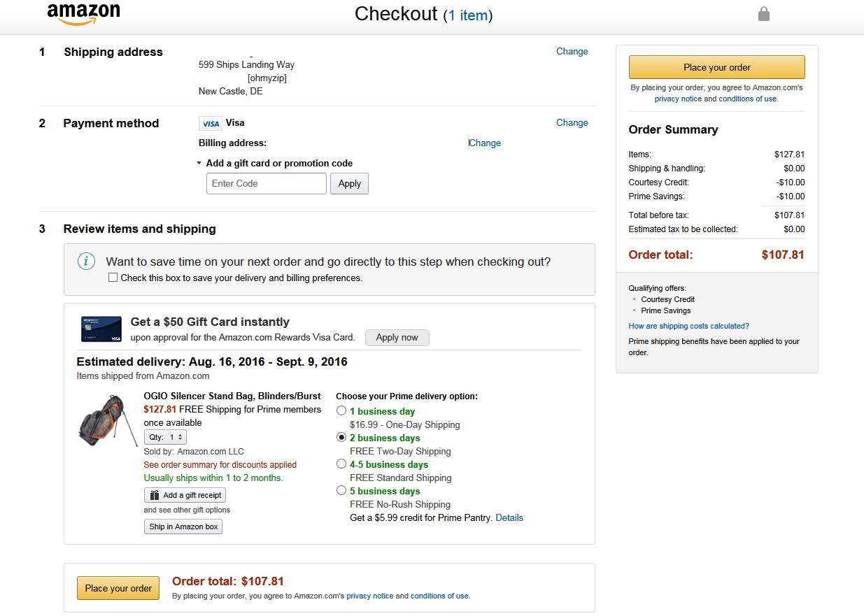The width and height of the screenshot is (864, 616).
Task: Add a gift receipt to order
Action: 185,495
